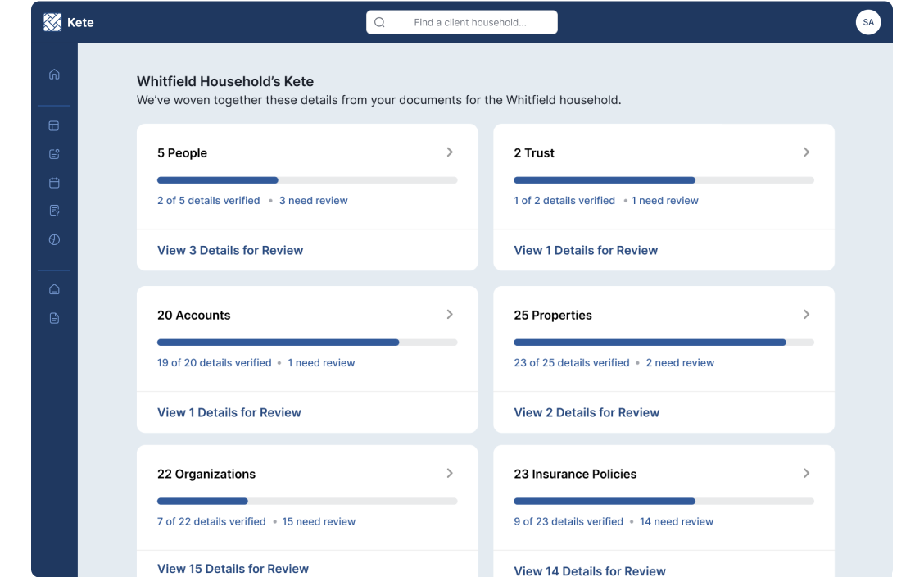Click the 2 of 5 details verified text
The image size is (924, 577).
[209, 200]
